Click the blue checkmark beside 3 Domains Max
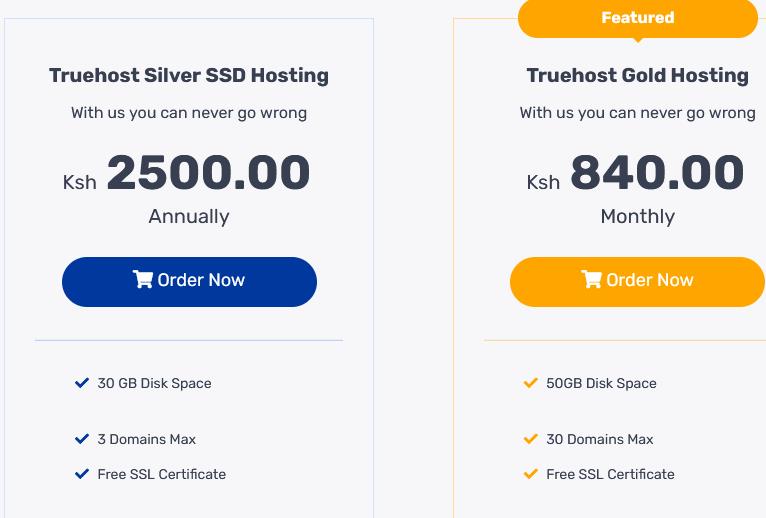The width and height of the screenshot is (766, 518). pyautogui.click(x=82, y=439)
